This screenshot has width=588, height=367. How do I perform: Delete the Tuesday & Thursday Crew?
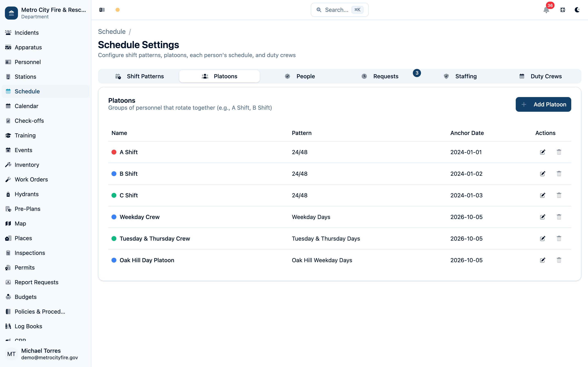[x=559, y=239]
